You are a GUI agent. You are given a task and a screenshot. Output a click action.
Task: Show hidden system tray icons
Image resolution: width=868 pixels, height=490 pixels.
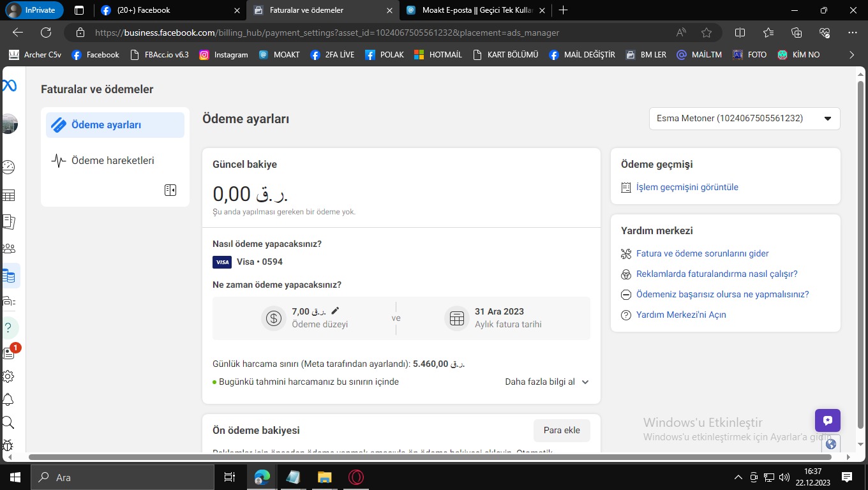738,477
